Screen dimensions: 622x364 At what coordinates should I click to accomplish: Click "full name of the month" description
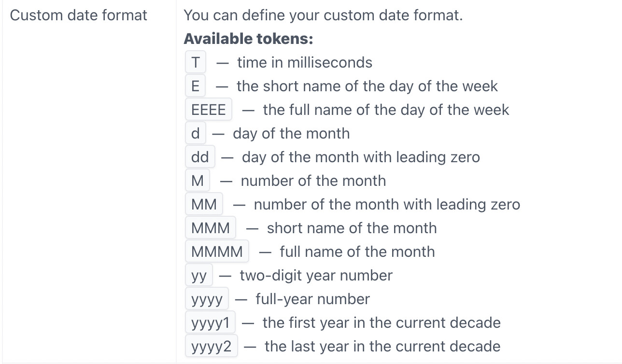coord(357,252)
